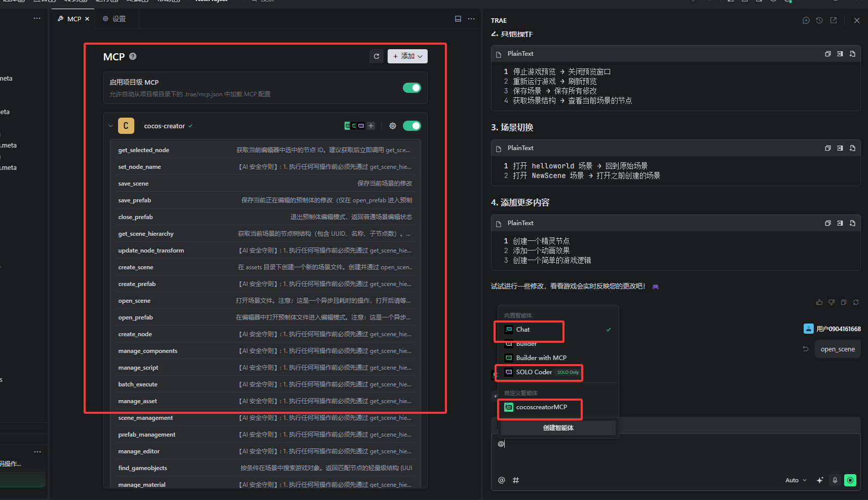Click the # context button in chat toolbar

(516, 480)
